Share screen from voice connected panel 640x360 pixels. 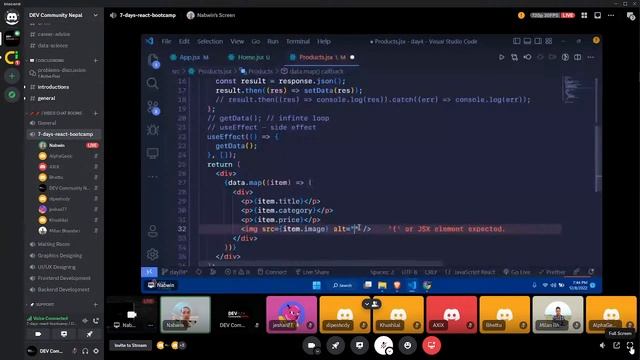point(64,334)
